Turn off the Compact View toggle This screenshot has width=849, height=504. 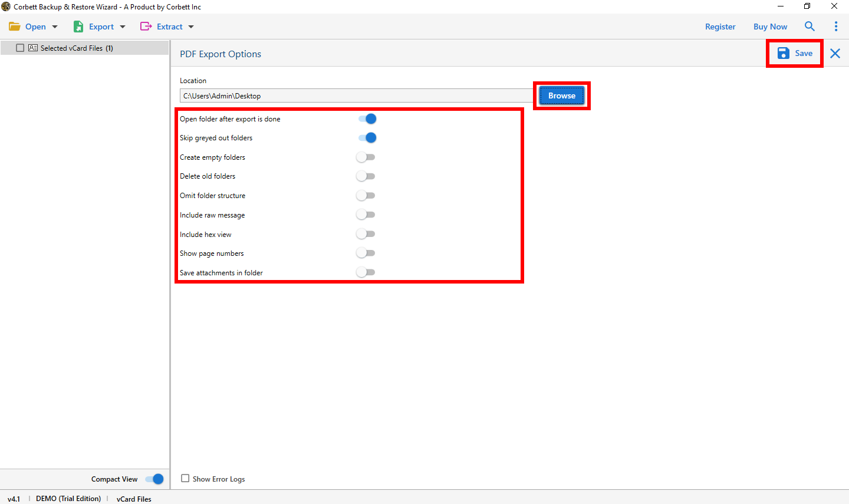(154, 479)
